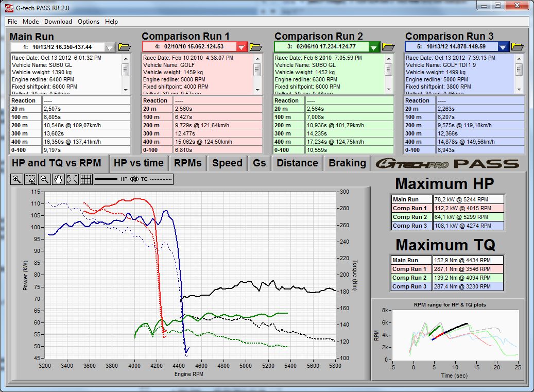The image size is (534, 392).
Task: Expand the Main Run selection dropdown
Action: click(x=109, y=47)
